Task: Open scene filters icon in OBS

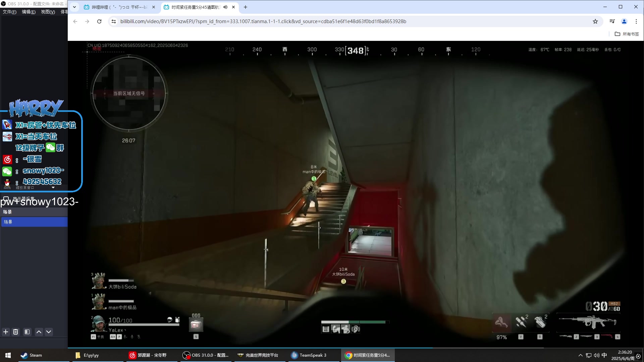Action: coord(27,332)
